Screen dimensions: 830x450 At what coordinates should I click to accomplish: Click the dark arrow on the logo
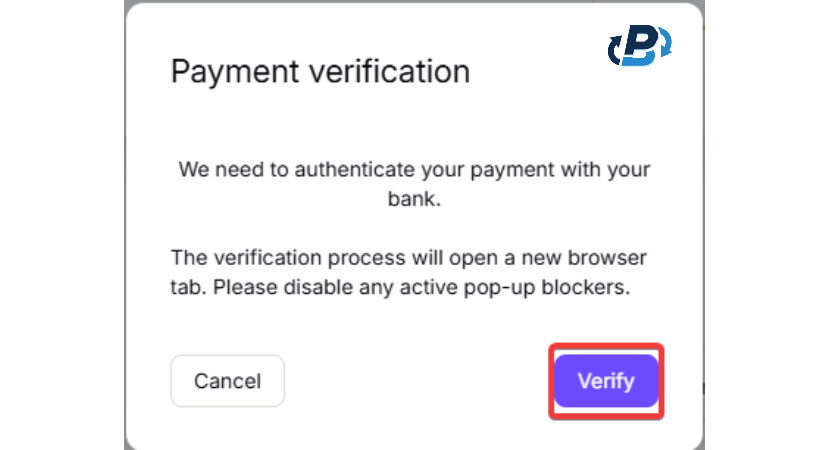614,51
